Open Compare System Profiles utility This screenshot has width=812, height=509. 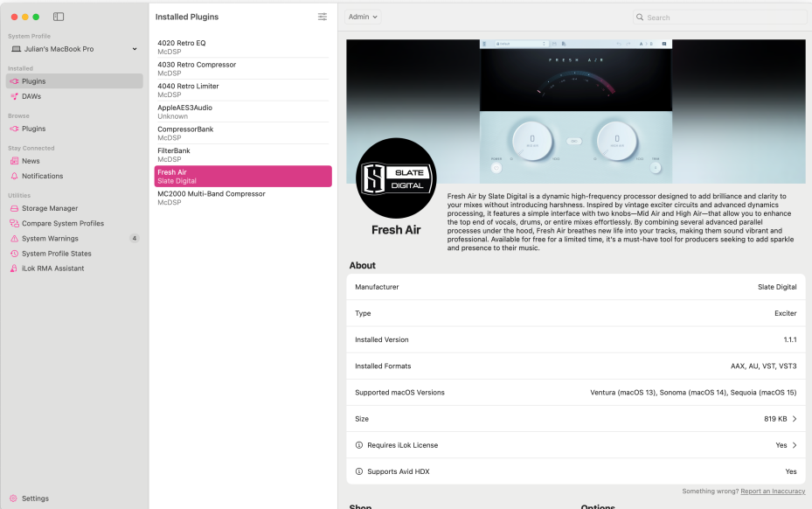[x=74, y=223]
